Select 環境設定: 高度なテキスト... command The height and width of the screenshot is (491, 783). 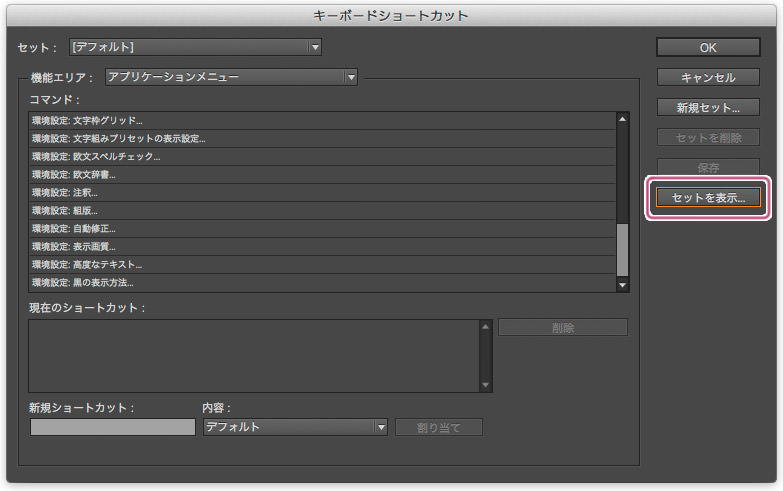click(x=323, y=265)
